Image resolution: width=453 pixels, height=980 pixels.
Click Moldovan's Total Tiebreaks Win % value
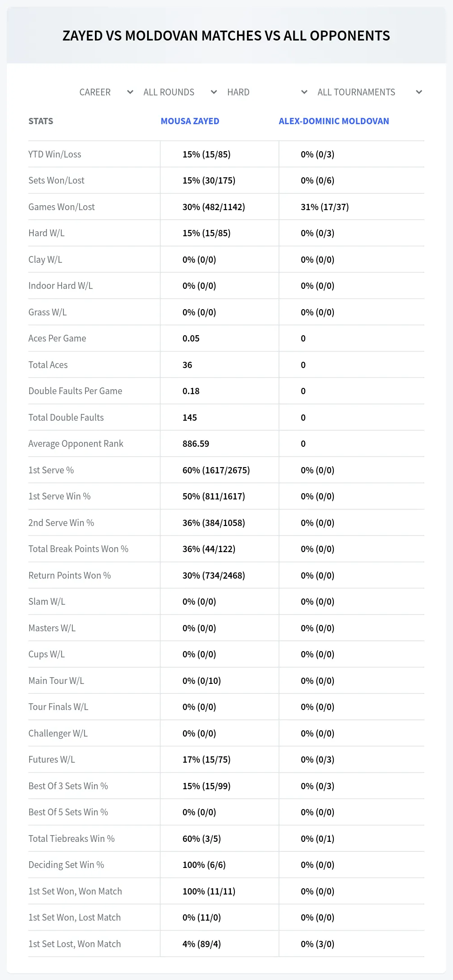(318, 839)
